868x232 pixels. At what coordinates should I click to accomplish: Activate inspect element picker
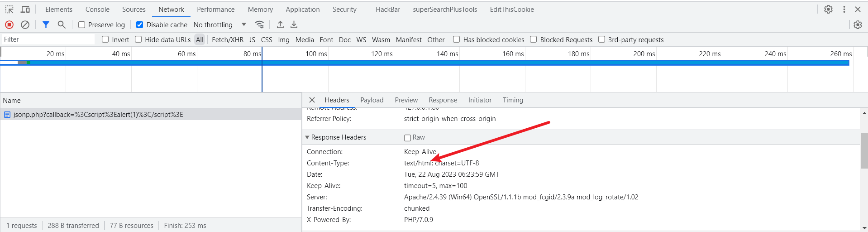tap(10, 10)
